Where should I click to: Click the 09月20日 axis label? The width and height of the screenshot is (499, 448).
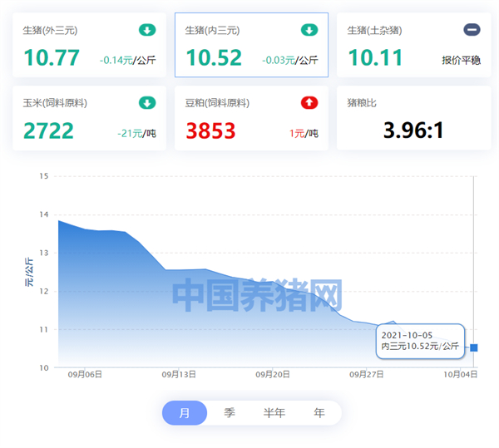(x=273, y=375)
